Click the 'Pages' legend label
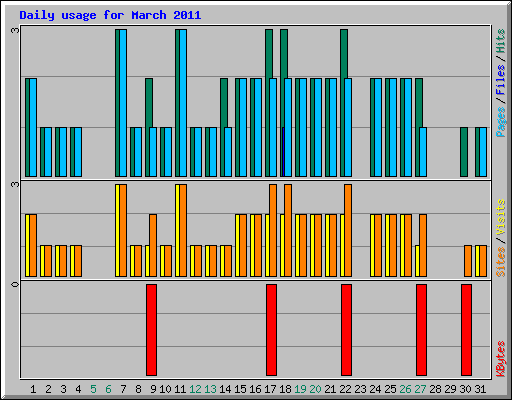Image resolution: width=512 pixels, height=400 pixels. pos(501,122)
